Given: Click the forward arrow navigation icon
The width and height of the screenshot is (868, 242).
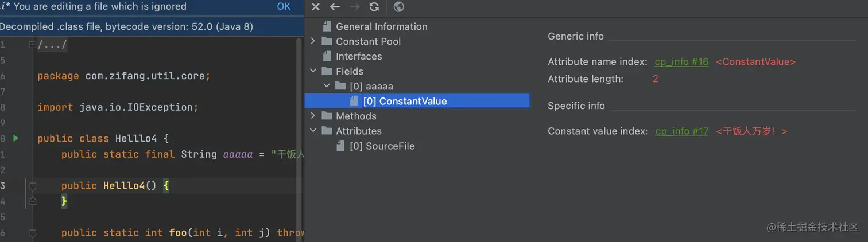Looking at the screenshot, I should click(355, 7).
